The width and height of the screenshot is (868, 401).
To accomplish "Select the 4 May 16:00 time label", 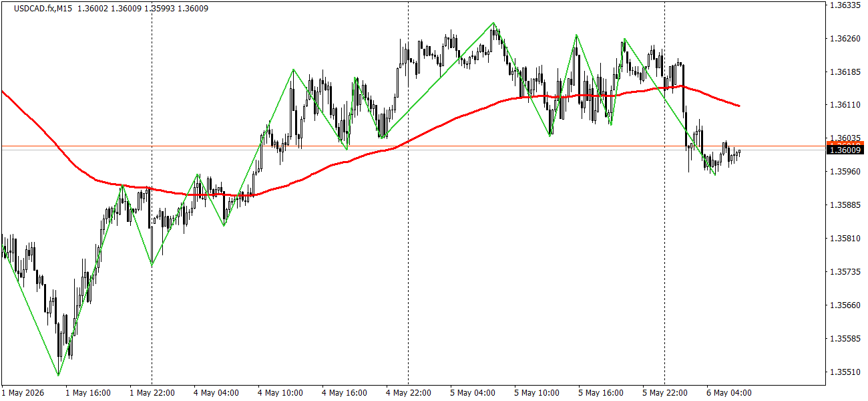I will click(x=345, y=393).
